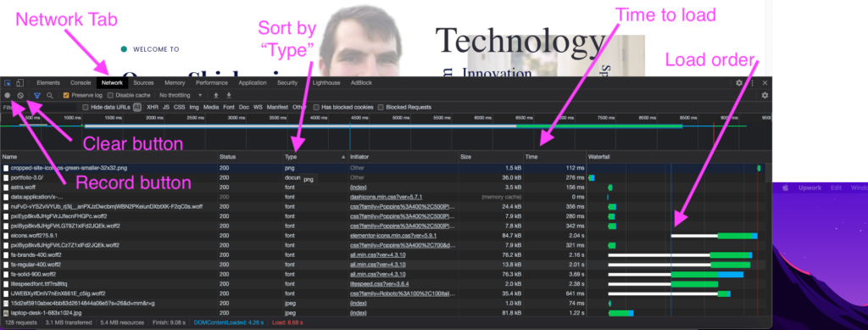Select the fa-brands-400.woff2 request

point(382,254)
